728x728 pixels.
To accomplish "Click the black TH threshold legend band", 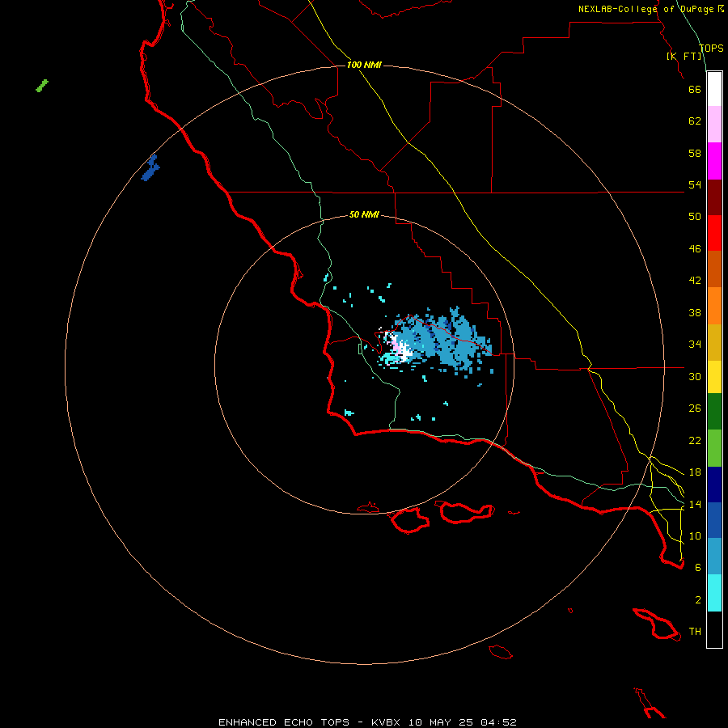I will (x=714, y=629).
